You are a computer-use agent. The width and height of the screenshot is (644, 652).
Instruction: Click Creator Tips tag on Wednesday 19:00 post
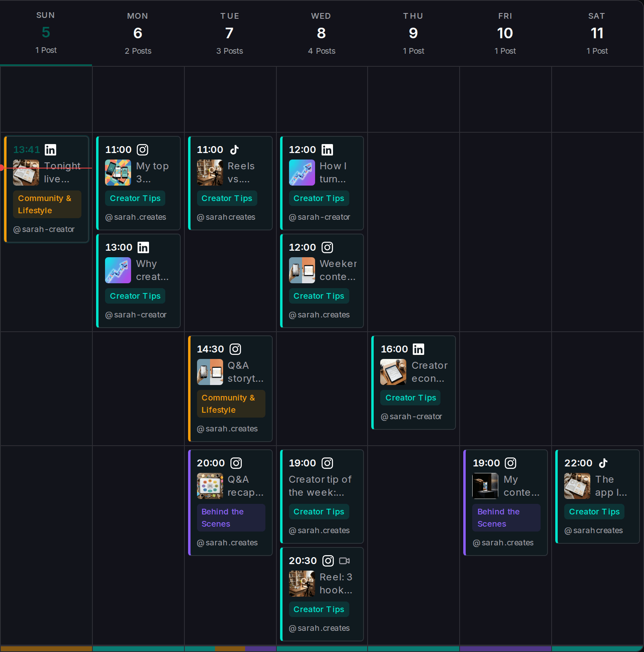click(319, 512)
